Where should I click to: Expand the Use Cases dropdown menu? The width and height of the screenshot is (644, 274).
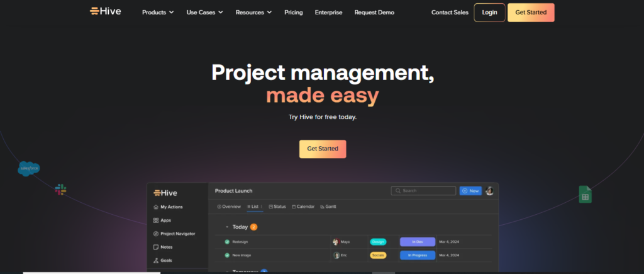point(204,13)
